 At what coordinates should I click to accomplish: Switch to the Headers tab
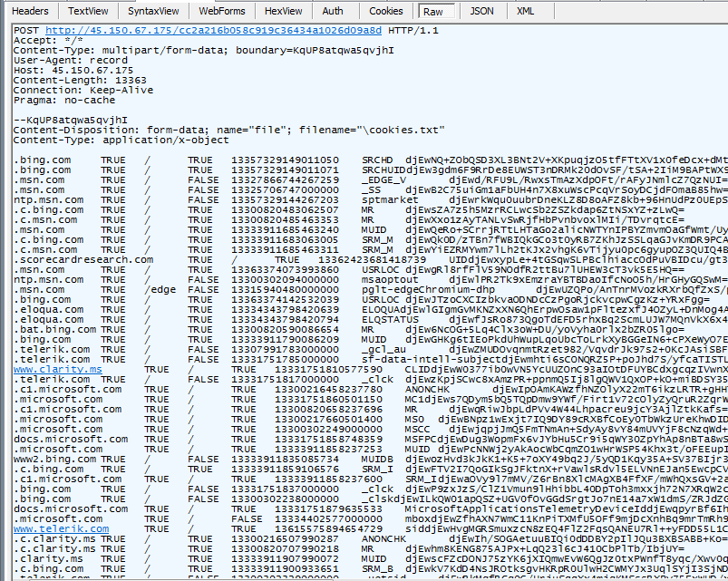pyautogui.click(x=30, y=11)
